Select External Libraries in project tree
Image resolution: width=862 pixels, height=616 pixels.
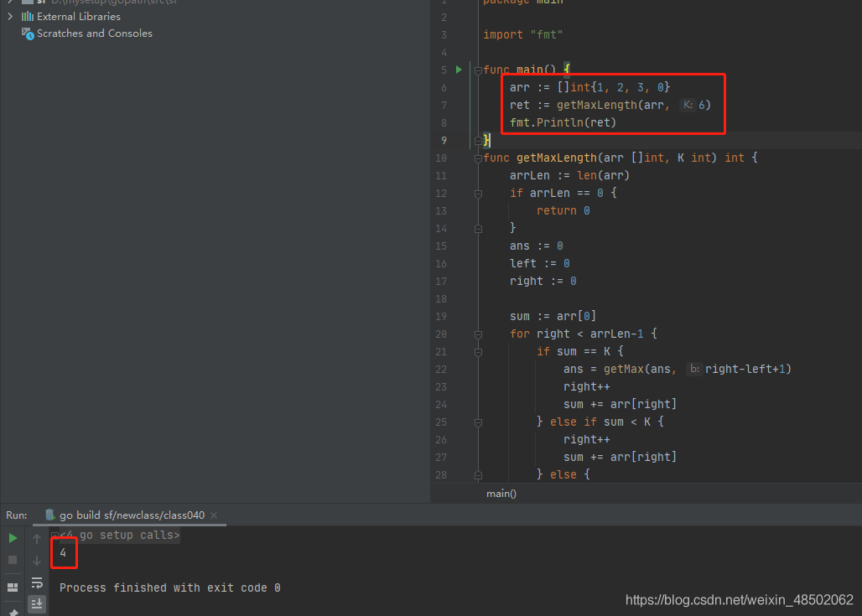79,17
